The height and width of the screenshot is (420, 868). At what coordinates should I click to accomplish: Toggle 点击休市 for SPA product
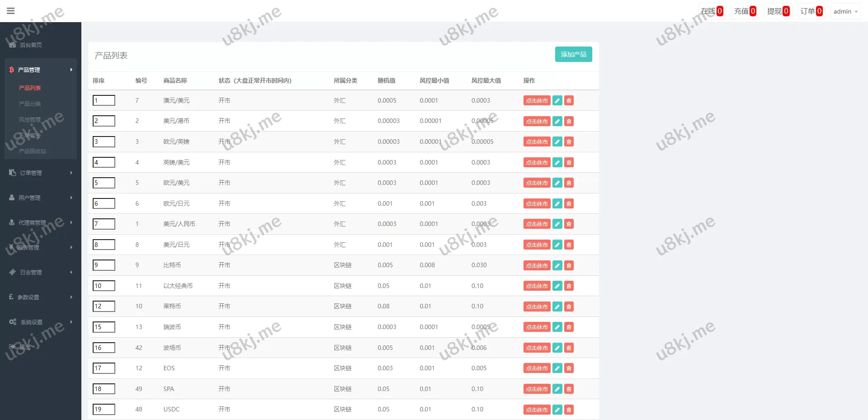[x=537, y=389]
